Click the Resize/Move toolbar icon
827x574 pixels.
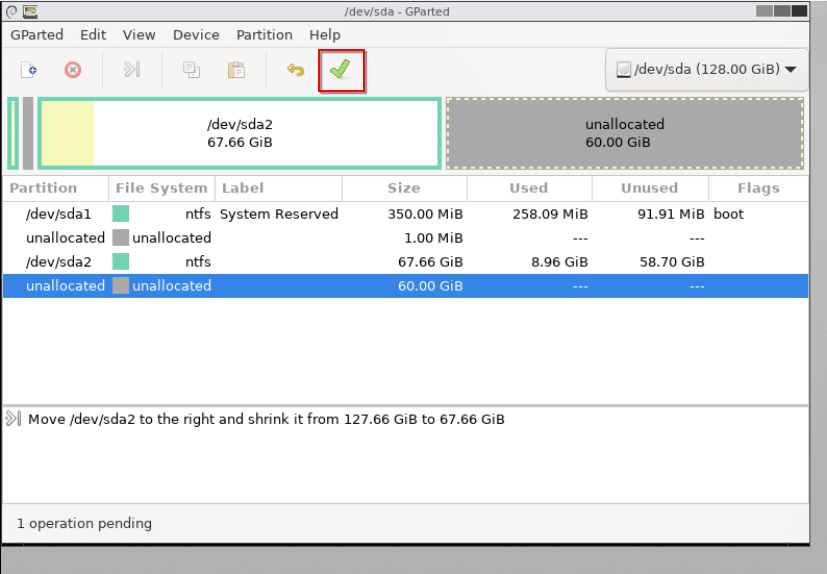[x=132, y=70]
